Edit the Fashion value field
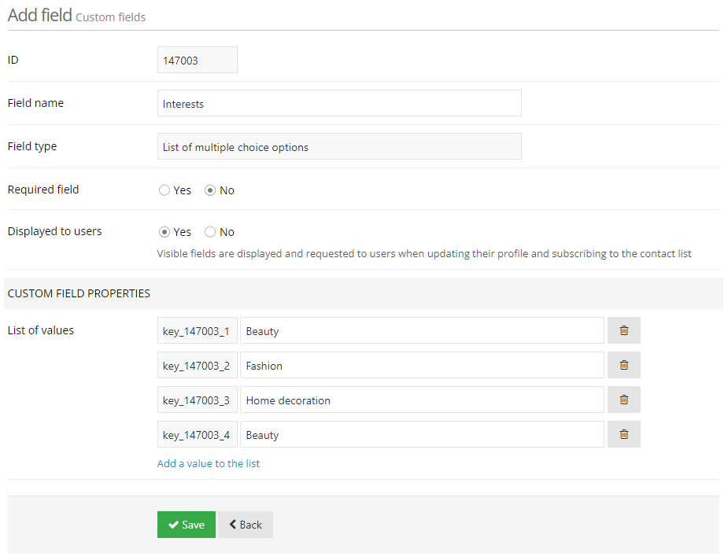This screenshot has width=728, height=560. click(x=422, y=365)
